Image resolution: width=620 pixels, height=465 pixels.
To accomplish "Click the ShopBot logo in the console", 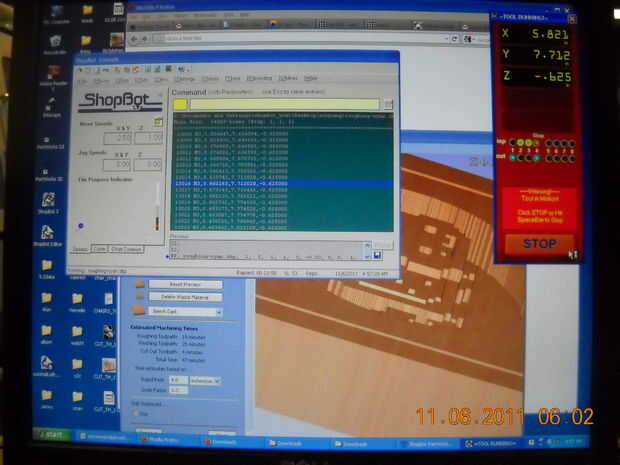I will pos(120,102).
